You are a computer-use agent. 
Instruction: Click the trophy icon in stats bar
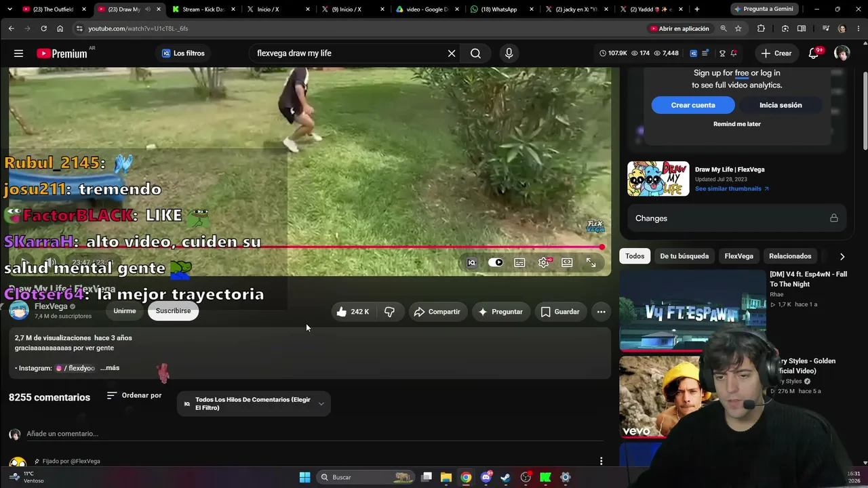pyautogui.click(x=722, y=54)
